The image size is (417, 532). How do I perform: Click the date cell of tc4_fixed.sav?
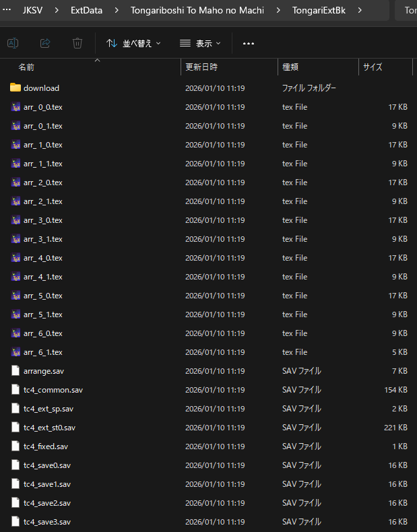point(215,446)
